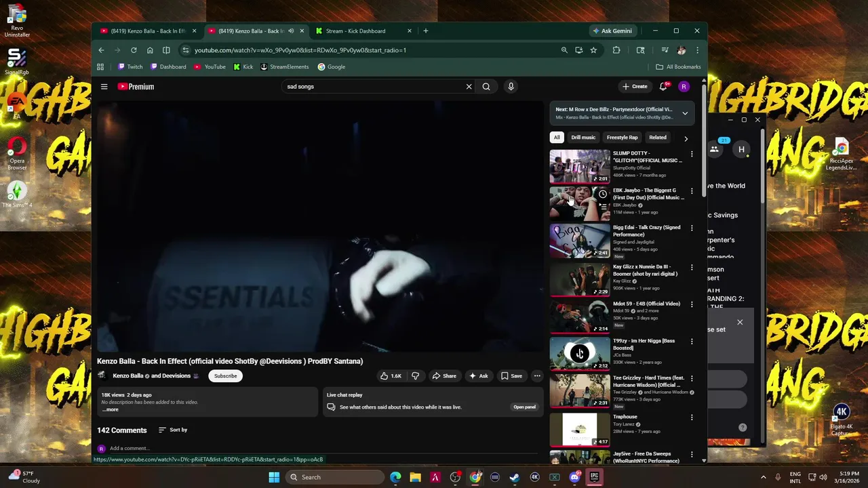Screen dimensions: 868x488
Task: Open options for Kay Glizz video
Action: (x=692, y=267)
